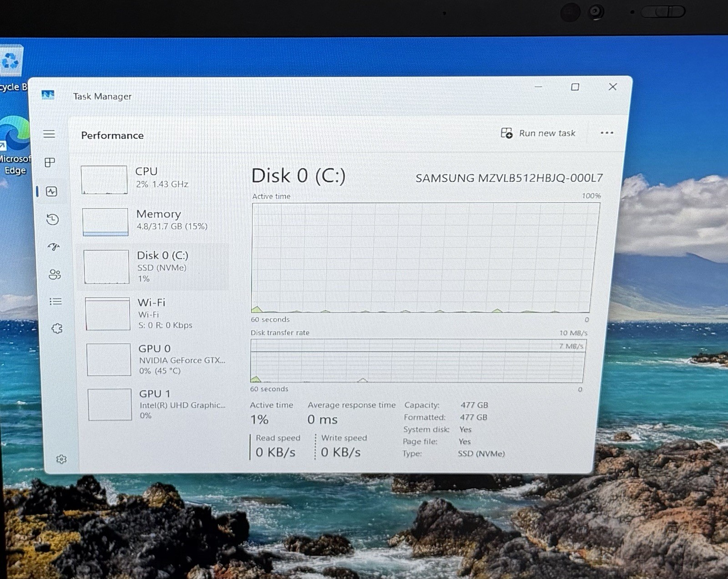The height and width of the screenshot is (579, 728).
Task: Go to the Processes page icon
Action: coord(50,163)
